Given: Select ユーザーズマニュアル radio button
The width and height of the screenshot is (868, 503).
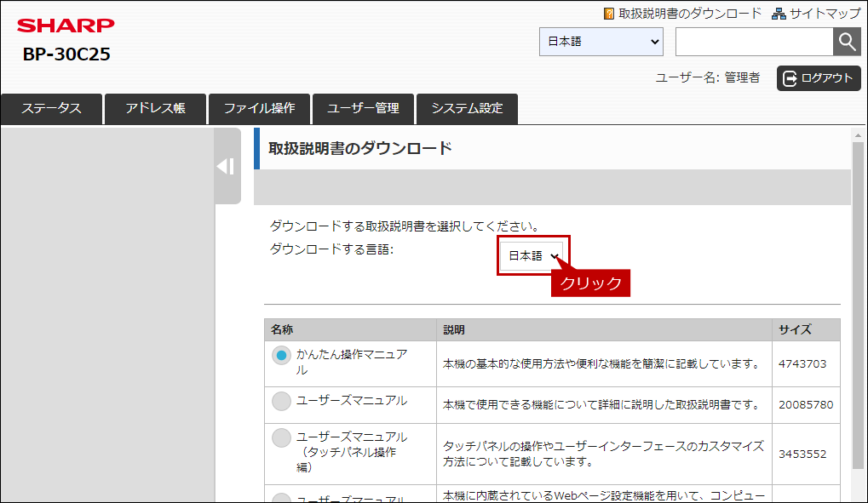Looking at the screenshot, I should 281,401.
